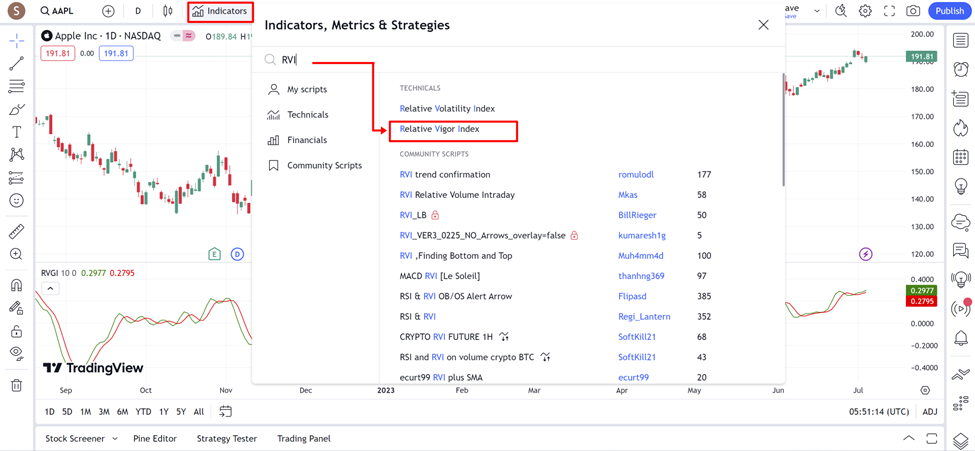The height and width of the screenshot is (451, 975).
Task: Take a snapshot with camera icon
Action: (913, 11)
